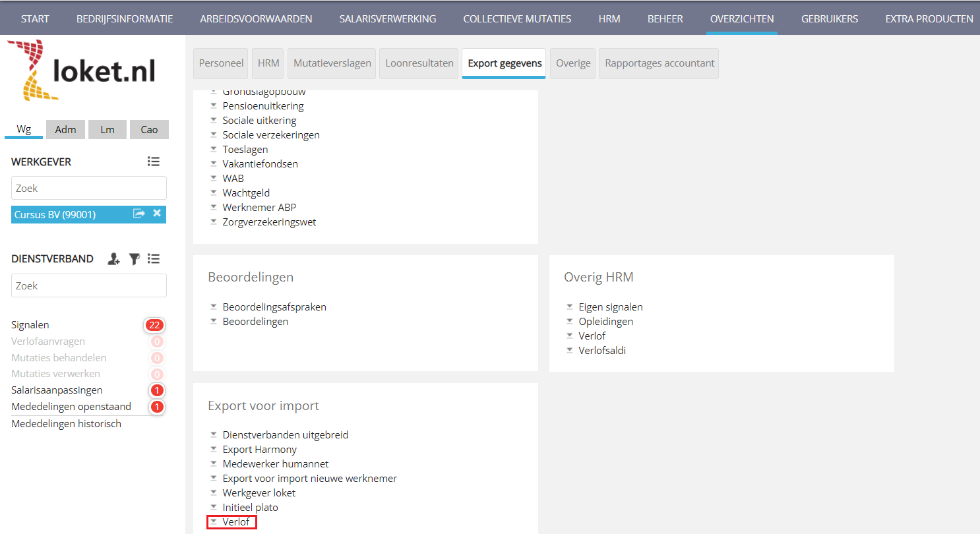Image resolution: width=980 pixels, height=534 pixels.
Task: Click the Werkgever search field
Action: [89, 188]
